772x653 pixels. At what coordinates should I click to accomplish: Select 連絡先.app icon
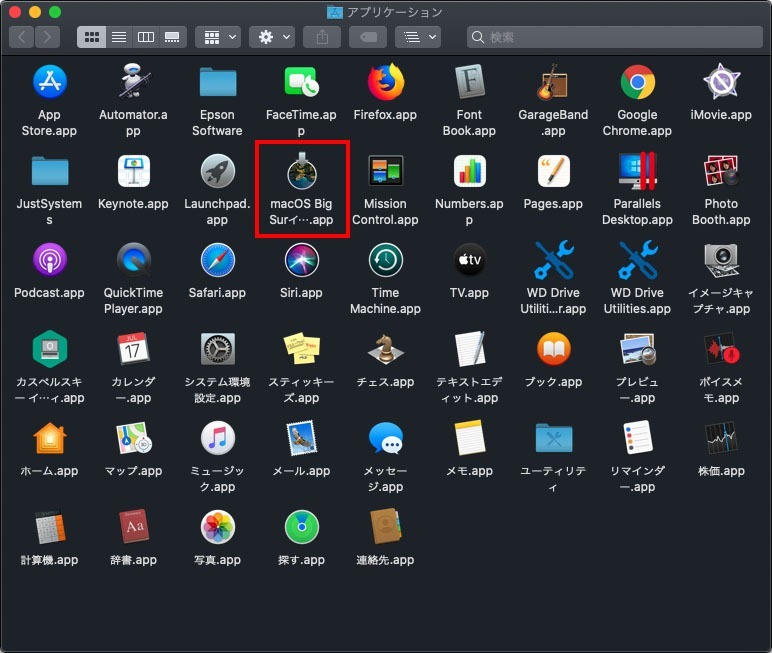point(386,527)
